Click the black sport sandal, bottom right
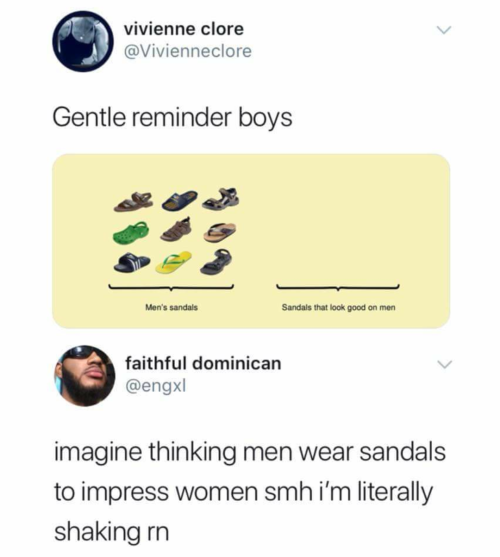Screen dimensions: 500x557 216,261
